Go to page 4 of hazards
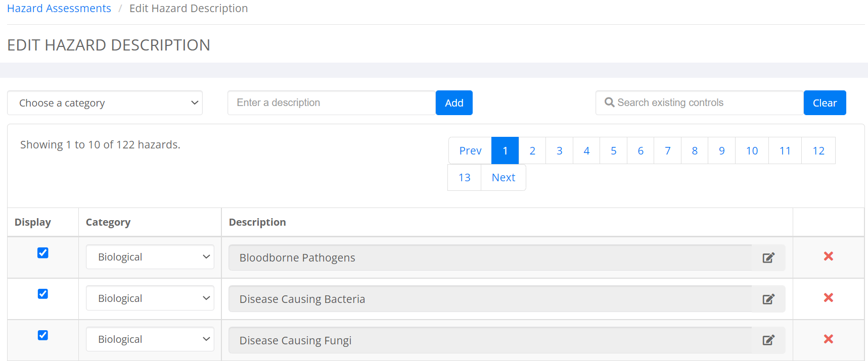Image resolution: width=868 pixels, height=361 pixels. click(586, 150)
